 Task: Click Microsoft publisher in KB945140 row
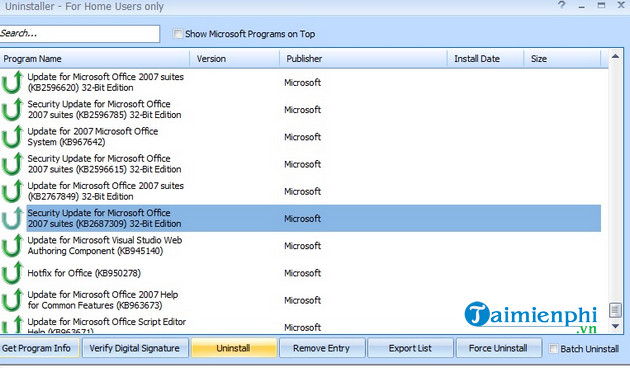click(x=303, y=246)
